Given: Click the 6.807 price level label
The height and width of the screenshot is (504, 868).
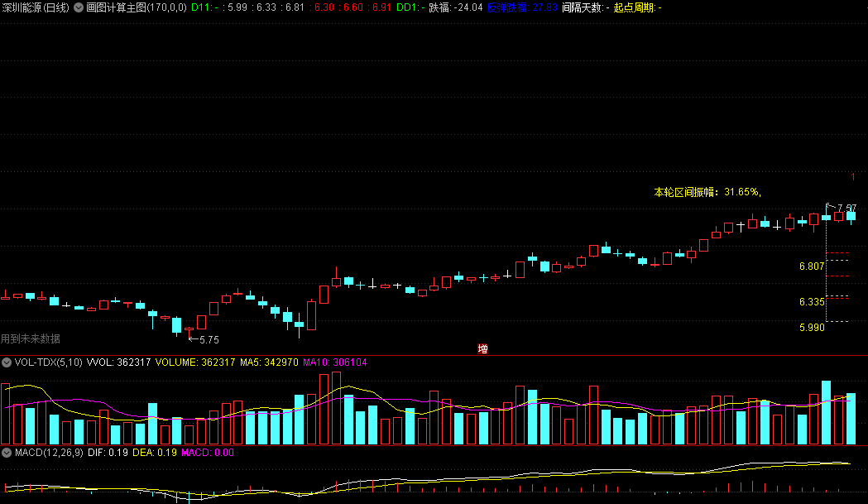Looking at the screenshot, I should click(x=812, y=266).
